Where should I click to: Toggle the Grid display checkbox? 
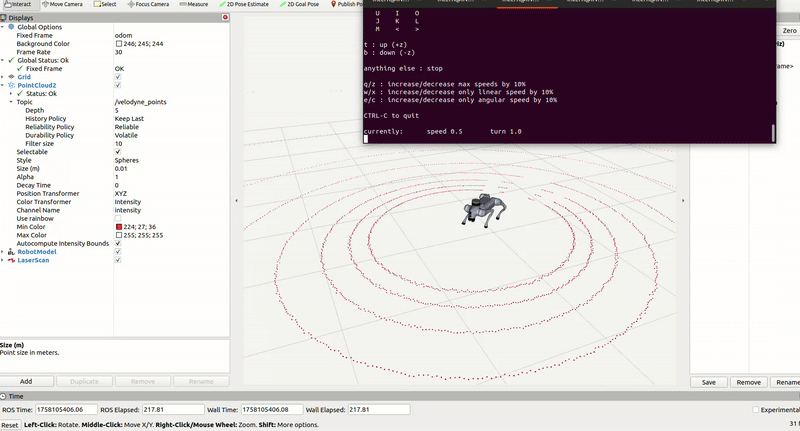(x=118, y=77)
